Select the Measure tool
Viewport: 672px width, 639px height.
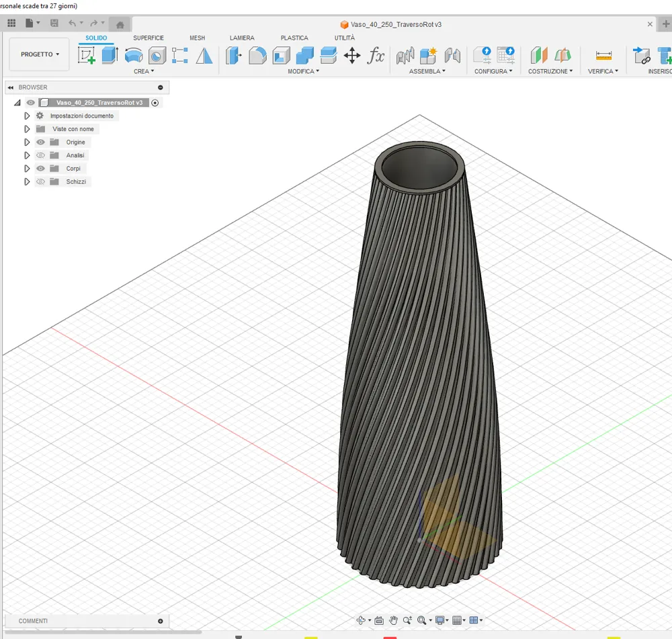coord(603,56)
